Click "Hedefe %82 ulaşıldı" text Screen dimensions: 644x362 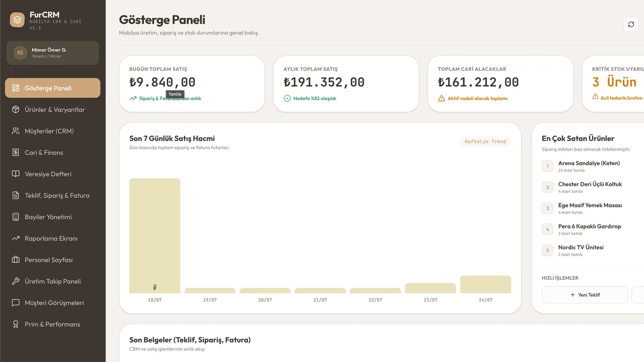315,98
